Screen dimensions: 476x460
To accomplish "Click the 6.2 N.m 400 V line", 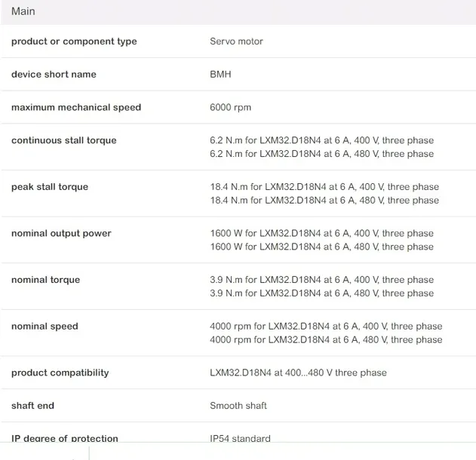I will (321, 140).
